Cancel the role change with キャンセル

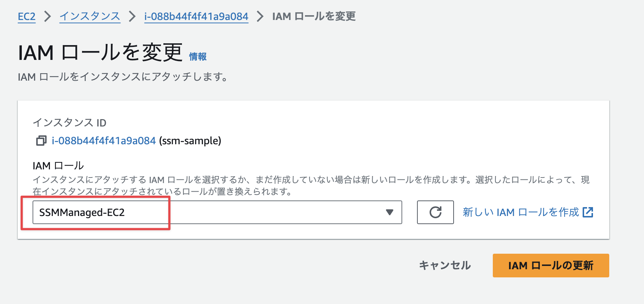tap(445, 265)
